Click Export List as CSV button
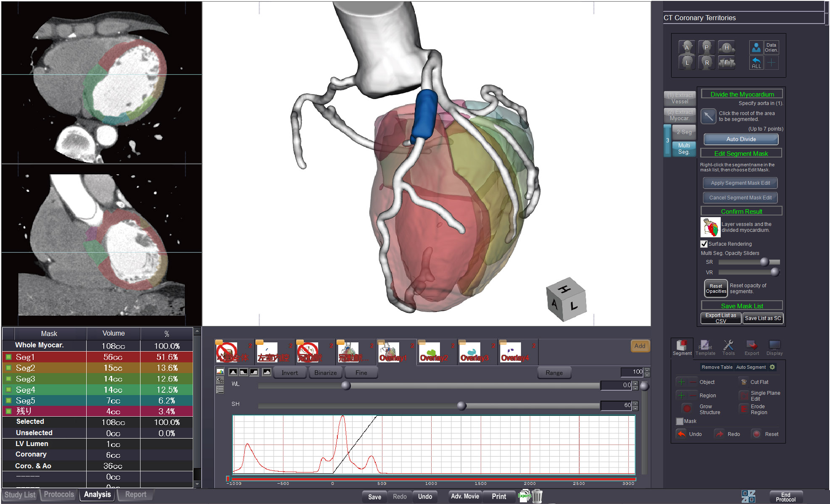 [720, 318]
